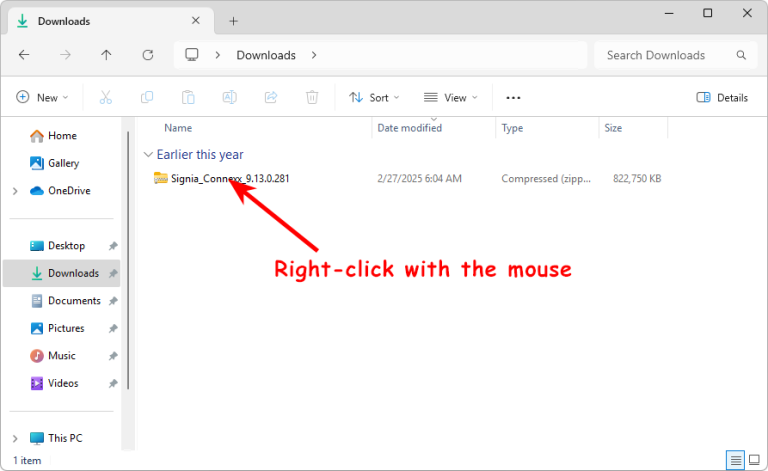Image resolution: width=768 pixels, height=471 pixels.
Task: Sort files by Date modified column
Action: tap(410, 128)
